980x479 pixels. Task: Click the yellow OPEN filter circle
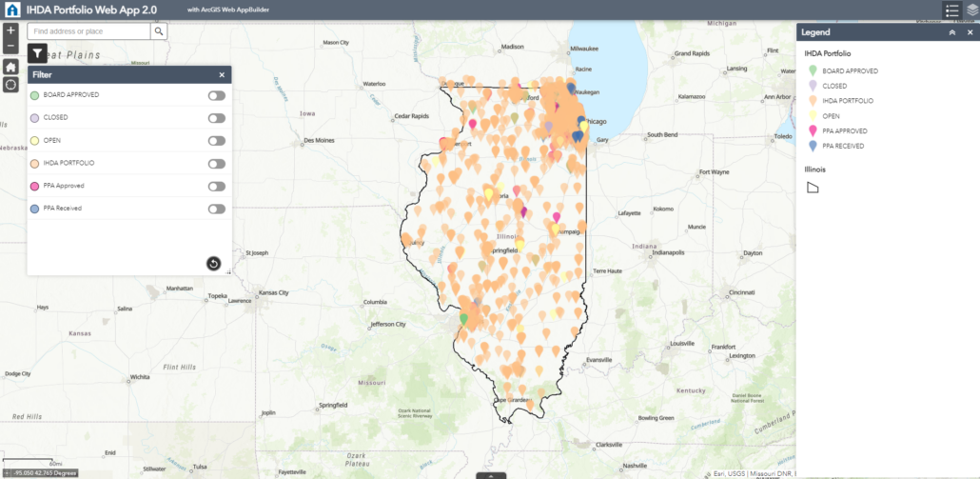34,141
